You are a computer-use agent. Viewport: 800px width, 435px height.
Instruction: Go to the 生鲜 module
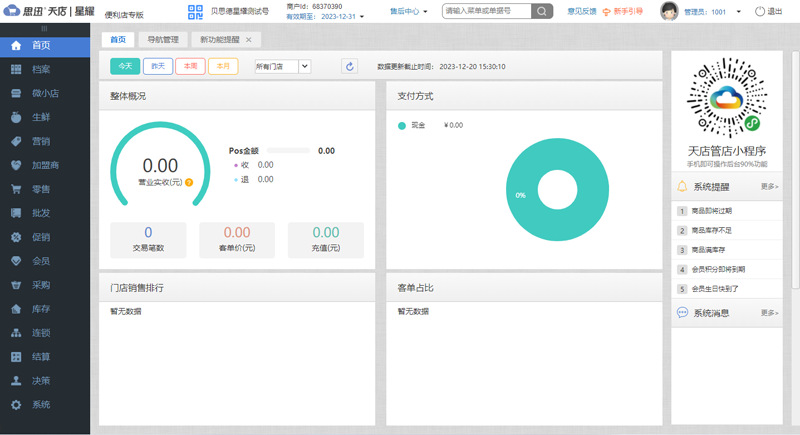pos(40,117)
